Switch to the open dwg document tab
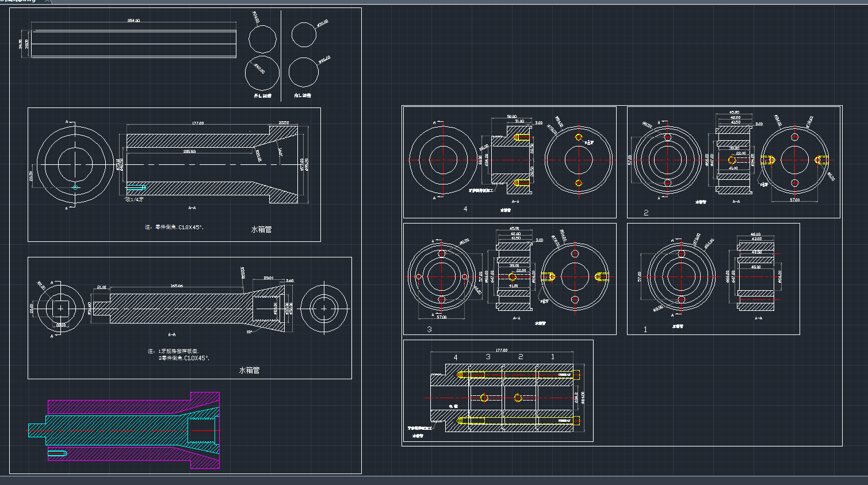 pos(20,1)
